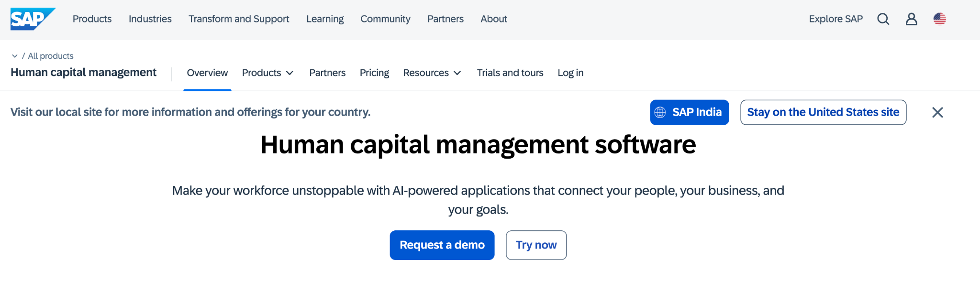Expand the Products dropdown in sub-navigation
This screenshot has height=303, width=980.
(267, 73)
